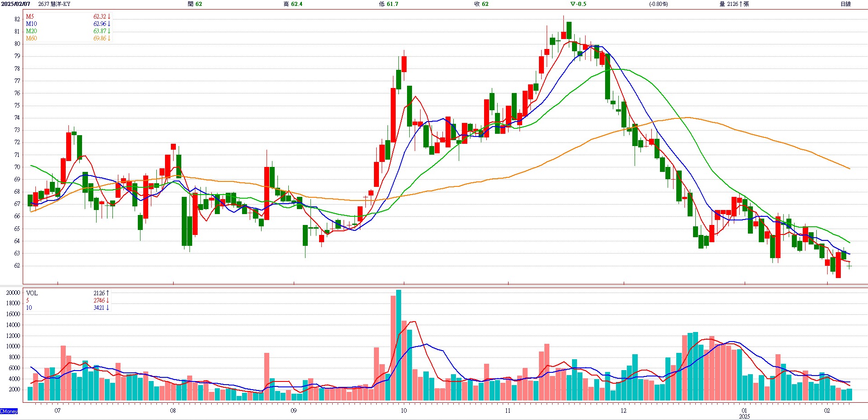Click the 12 month marker on time axis
Image resolution: width=868 pixels, height=420 pixels.
pyautogui.click(x=624, y=410)
